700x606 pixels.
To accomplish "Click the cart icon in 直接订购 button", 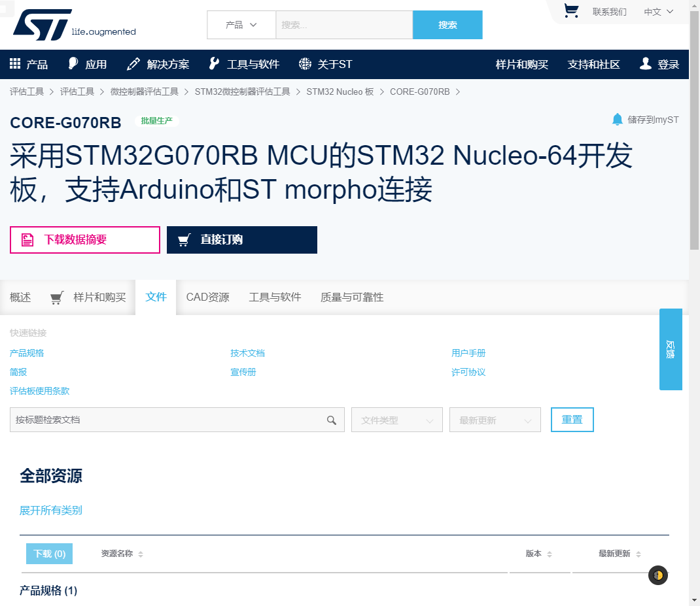I will pos(184,240).
